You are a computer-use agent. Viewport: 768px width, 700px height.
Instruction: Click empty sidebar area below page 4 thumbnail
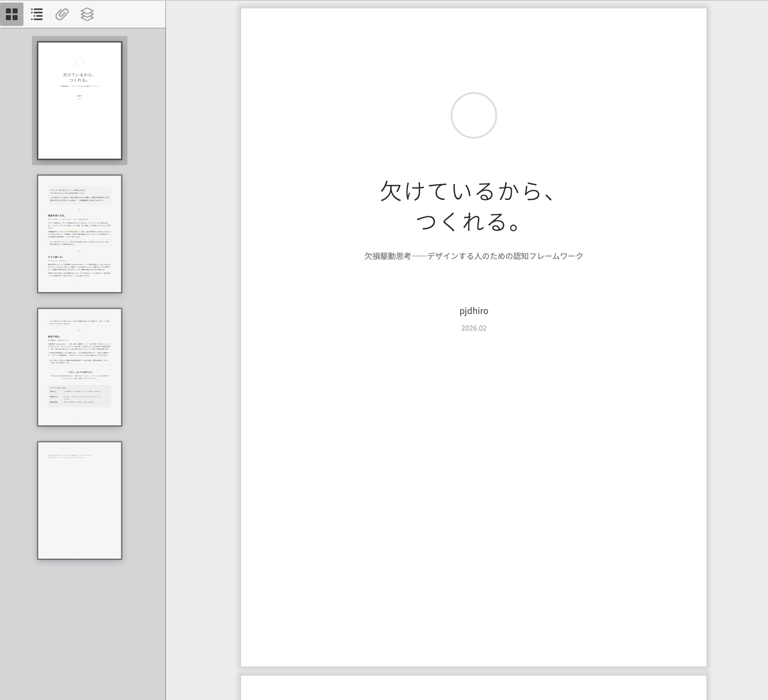pyautogui.click(x=80, y=629)
